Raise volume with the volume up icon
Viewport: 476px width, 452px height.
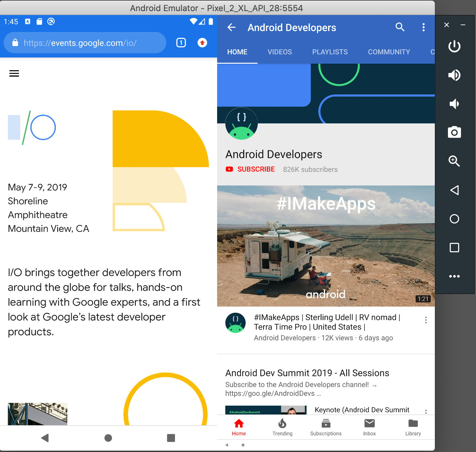click(x=454, y=75)
